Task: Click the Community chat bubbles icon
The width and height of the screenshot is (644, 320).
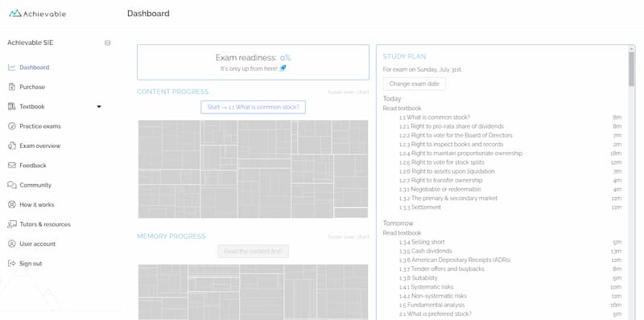Action: coord(11,185)
